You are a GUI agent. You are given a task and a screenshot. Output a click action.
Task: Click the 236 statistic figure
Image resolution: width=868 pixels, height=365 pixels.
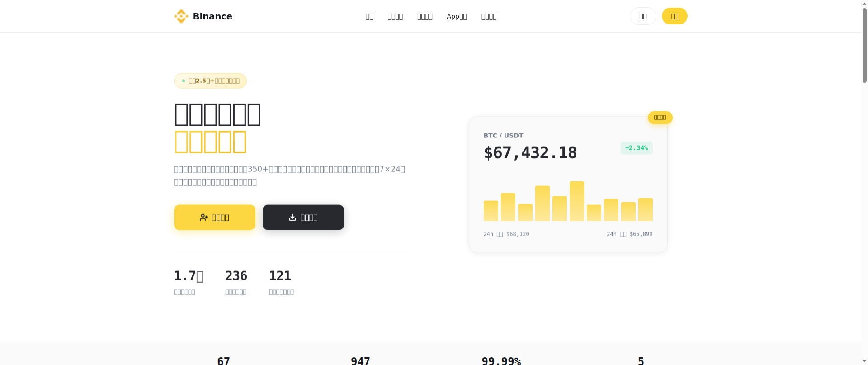coord(236,276)
